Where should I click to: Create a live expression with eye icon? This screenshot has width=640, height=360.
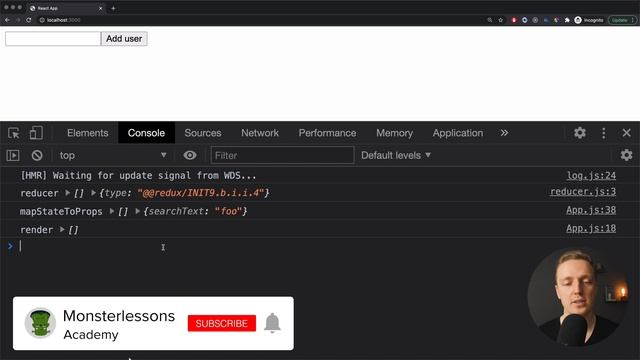point(190,155)
